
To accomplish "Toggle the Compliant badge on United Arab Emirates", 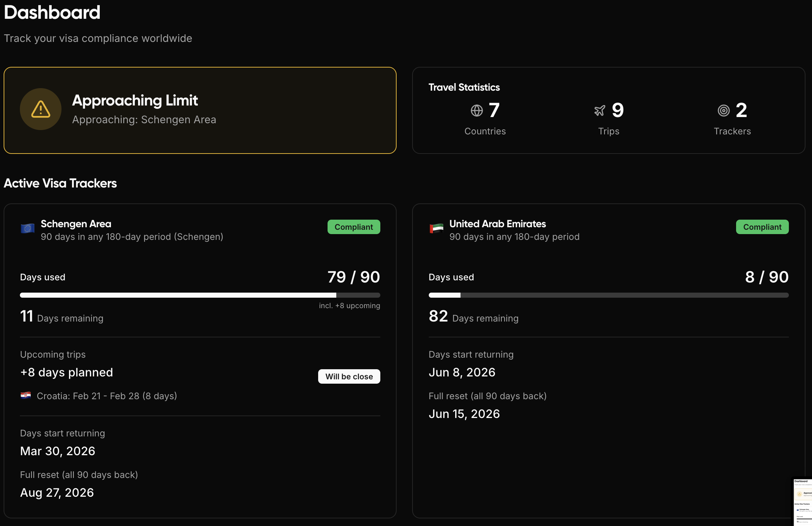I will [x=762, y=227].
